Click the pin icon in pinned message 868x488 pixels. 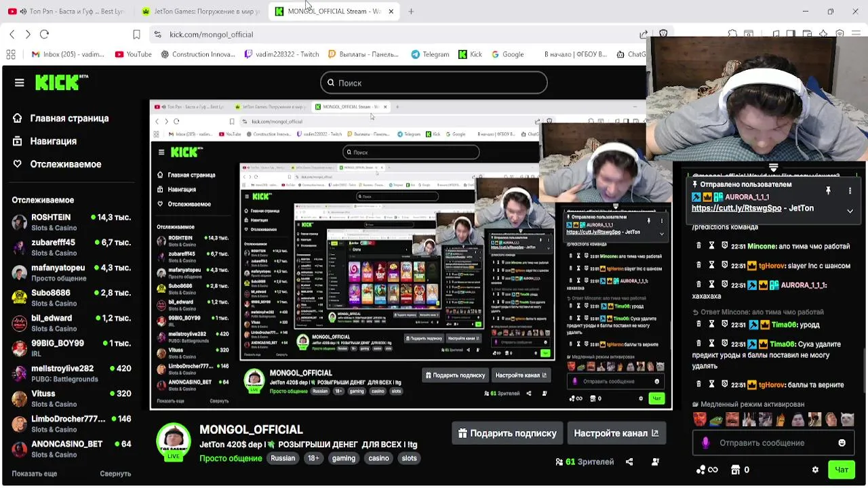coord(828,191)
